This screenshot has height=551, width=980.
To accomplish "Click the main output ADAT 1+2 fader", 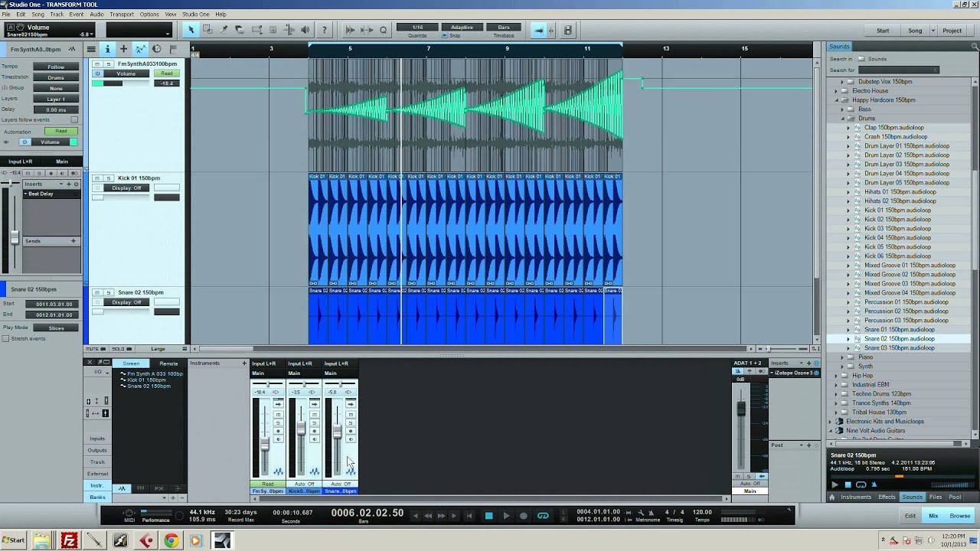I will click(741, 409).
